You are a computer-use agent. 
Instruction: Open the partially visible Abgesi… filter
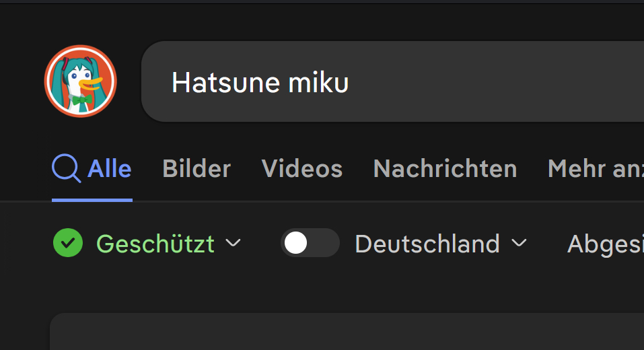[604, 244]
